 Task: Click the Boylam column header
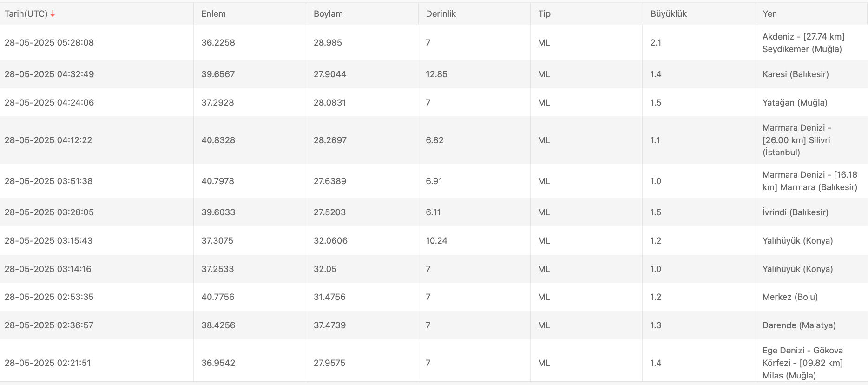tap(328, 14)
